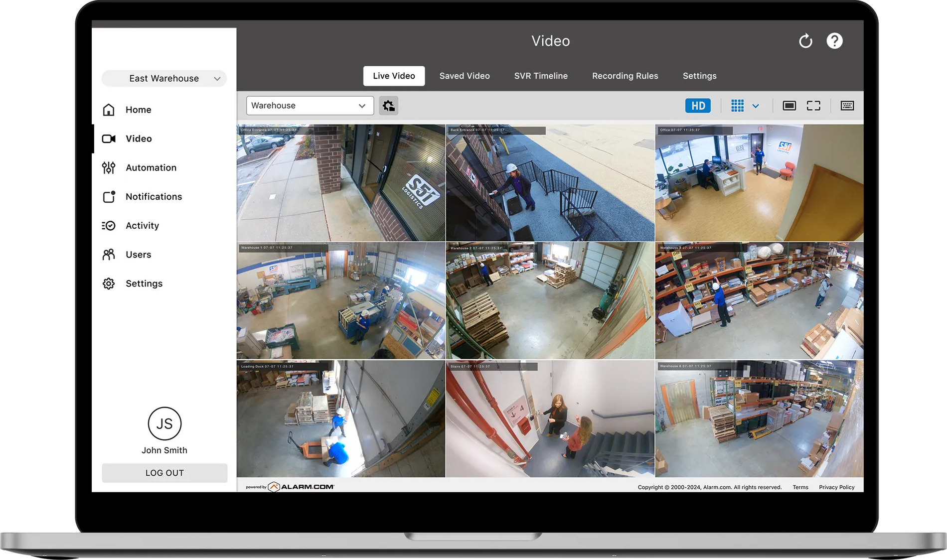Click the Home house icon

tap(109, 110)
